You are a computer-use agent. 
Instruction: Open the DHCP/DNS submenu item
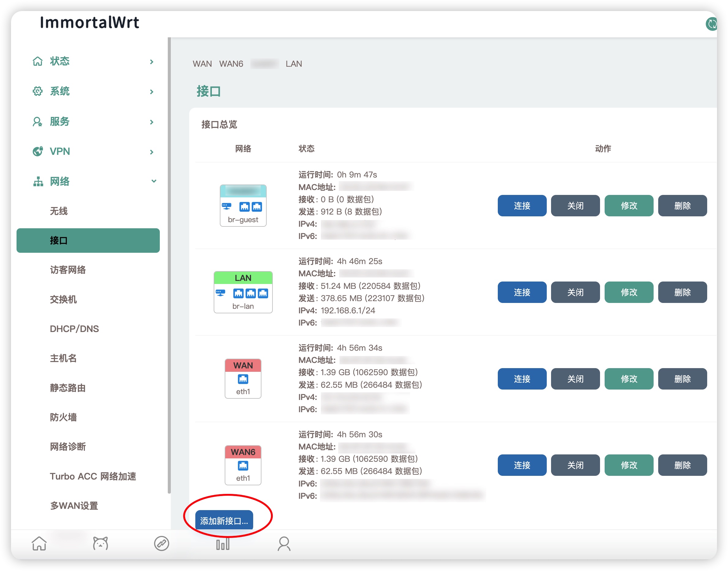click(74, 329)
